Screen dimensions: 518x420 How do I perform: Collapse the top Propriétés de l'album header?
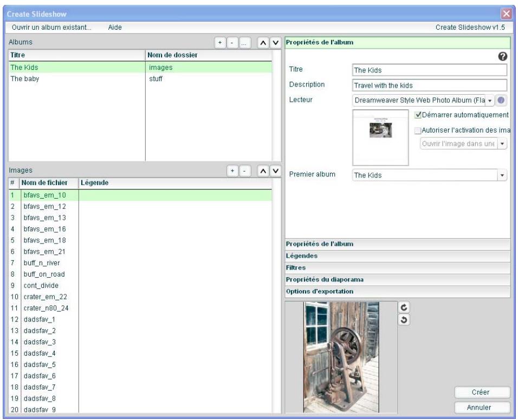397,43
